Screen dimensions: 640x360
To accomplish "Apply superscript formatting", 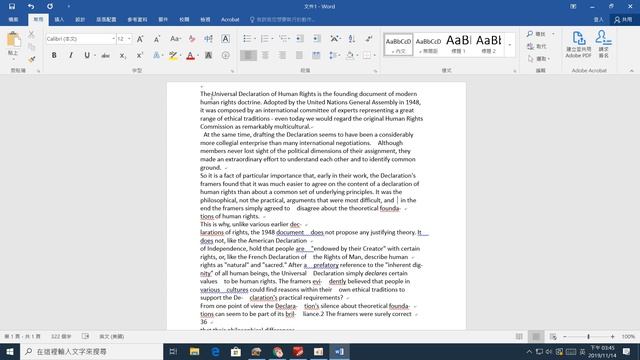I will pos(140,55).
